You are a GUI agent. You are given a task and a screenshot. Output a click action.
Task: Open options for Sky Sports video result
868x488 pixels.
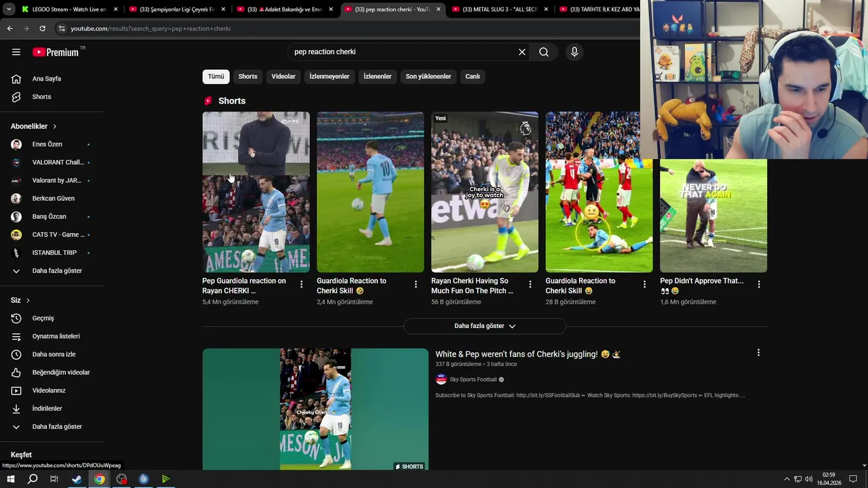(x=758, y=352)
